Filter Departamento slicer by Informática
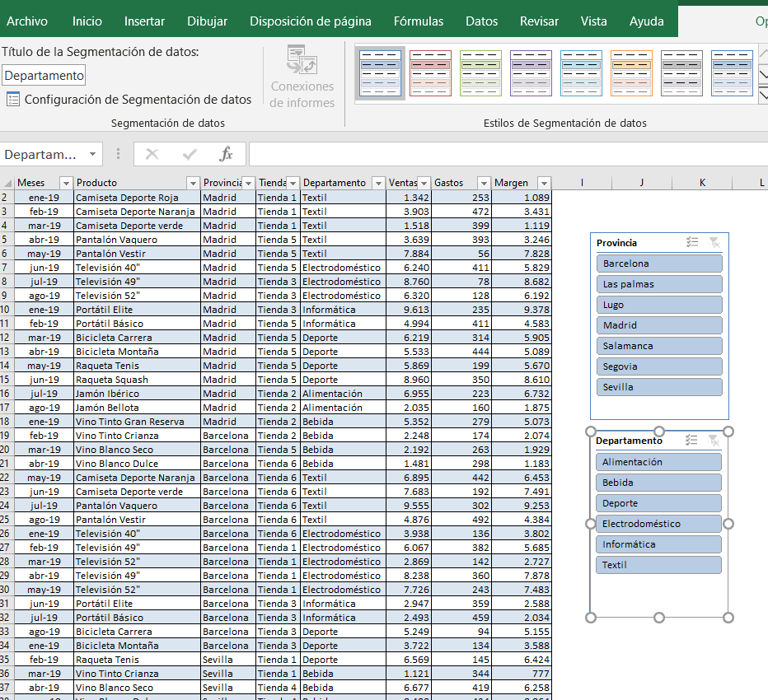768x700 pixels. (658, 544)
